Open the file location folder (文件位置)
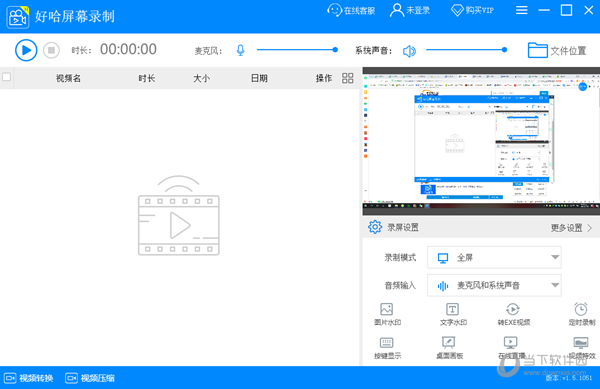Screen dimensions: 600x389 pyautogui.click(x=557, y=50)
